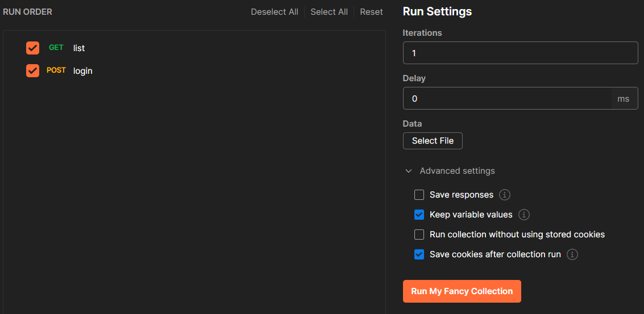Open the info icon beside Save responses
The width and height of the screenshot is (644, 314).
click(x=504, y=195)
